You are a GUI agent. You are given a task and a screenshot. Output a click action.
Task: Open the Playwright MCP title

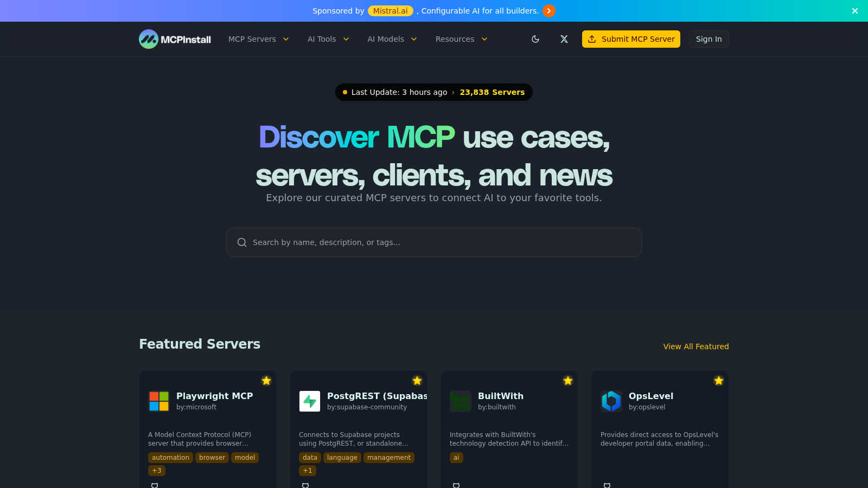214,396
